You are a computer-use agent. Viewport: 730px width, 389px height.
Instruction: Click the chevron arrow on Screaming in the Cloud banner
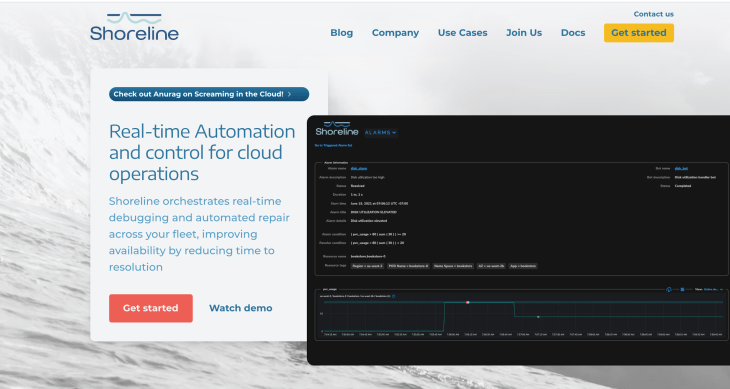point(290,94)
